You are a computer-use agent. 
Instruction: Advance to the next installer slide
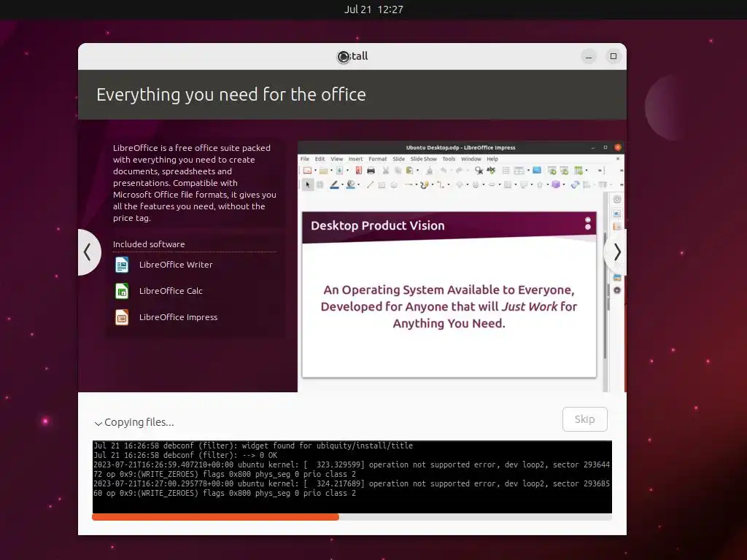click(616, 252)
